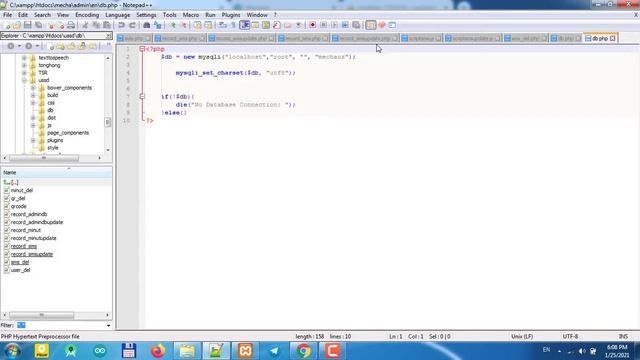Expand the plugins folder node
Image resolution: width=640 pixels, height=360 pixels.
click(33, 140)
